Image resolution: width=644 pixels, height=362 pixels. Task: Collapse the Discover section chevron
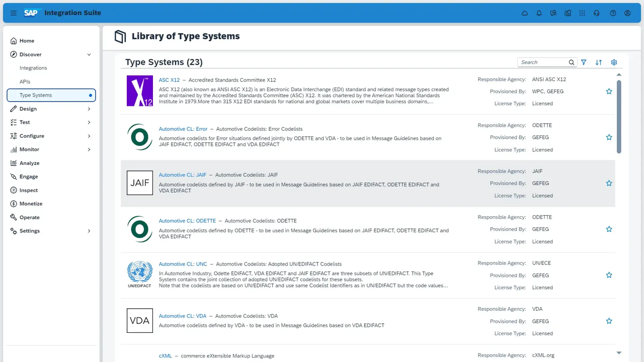pos(89,54)
